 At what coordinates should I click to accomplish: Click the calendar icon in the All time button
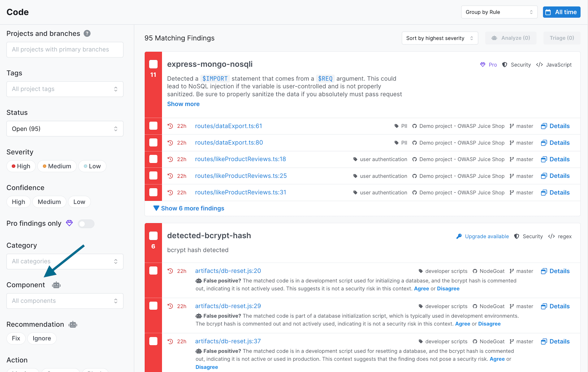click(549, 12)
